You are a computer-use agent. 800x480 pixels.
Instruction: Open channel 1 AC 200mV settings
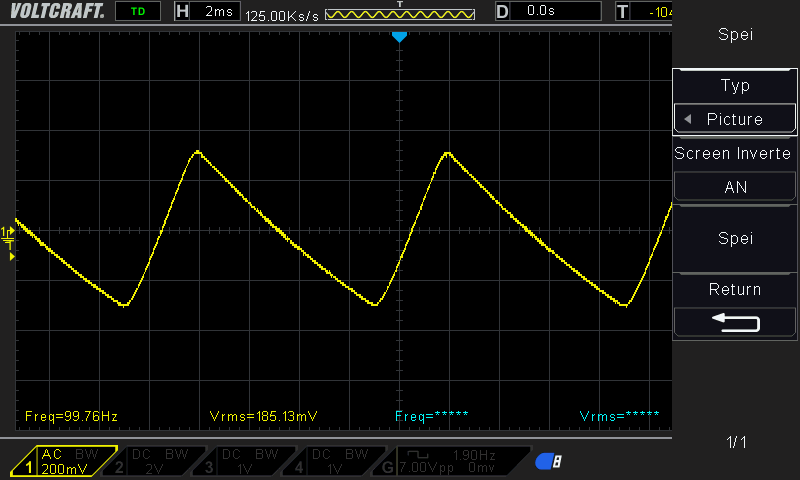(64, 461)
